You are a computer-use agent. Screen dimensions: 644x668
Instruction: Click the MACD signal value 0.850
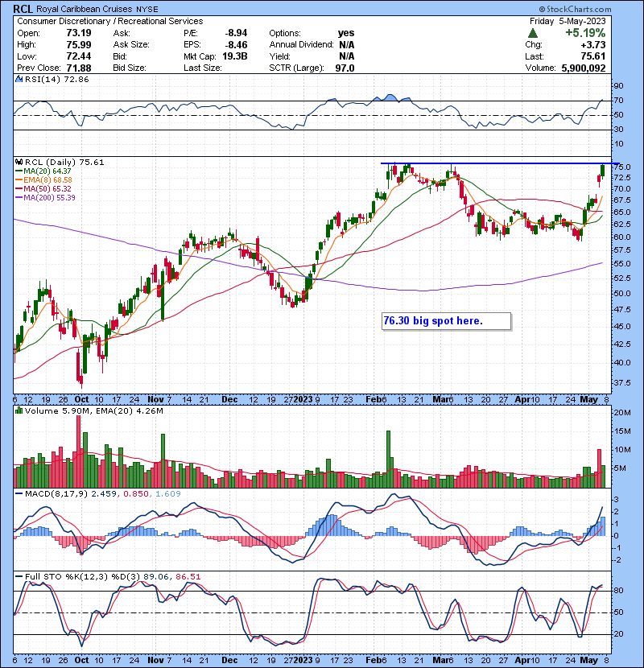click(136, 494)
